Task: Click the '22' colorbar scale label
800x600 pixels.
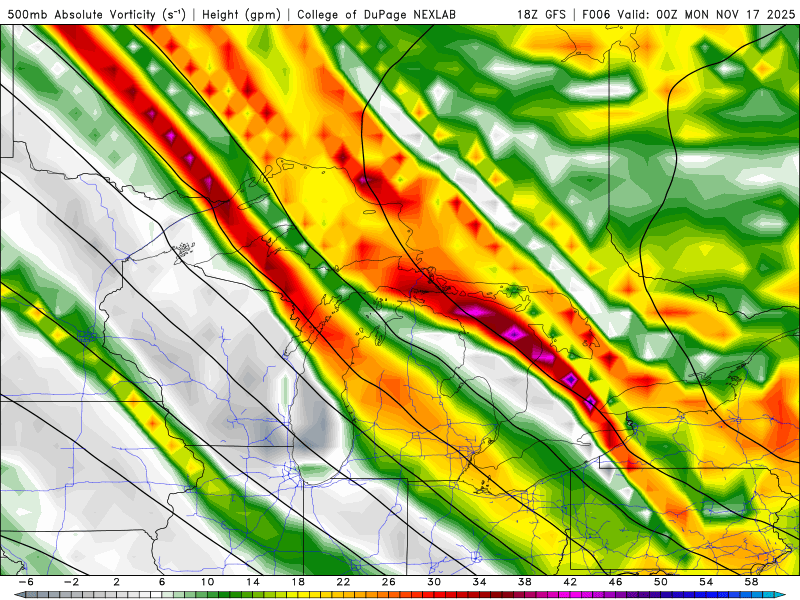Action: point(343,582)
